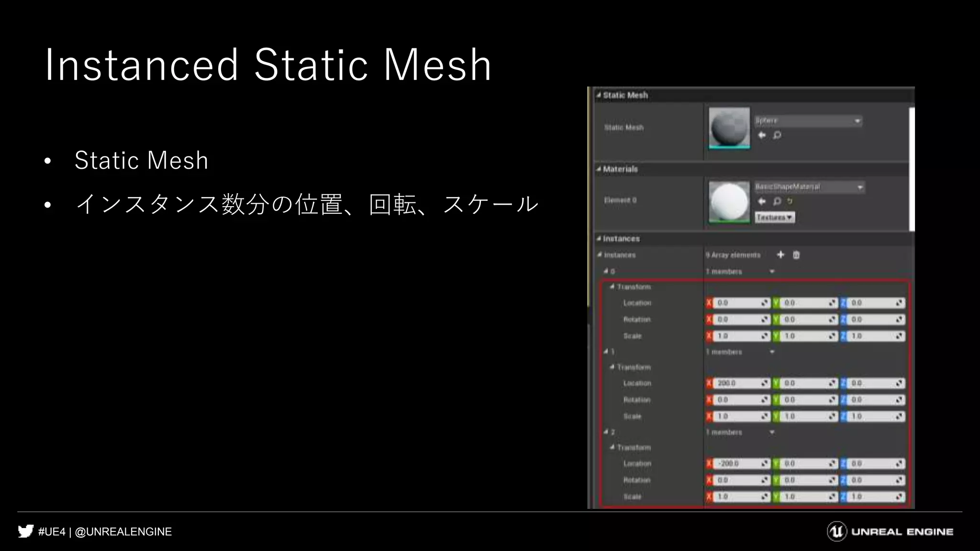Click the Sphere mesh thumbnail
Viewport: 980px width, 551px height.
[x=729, y=128]
